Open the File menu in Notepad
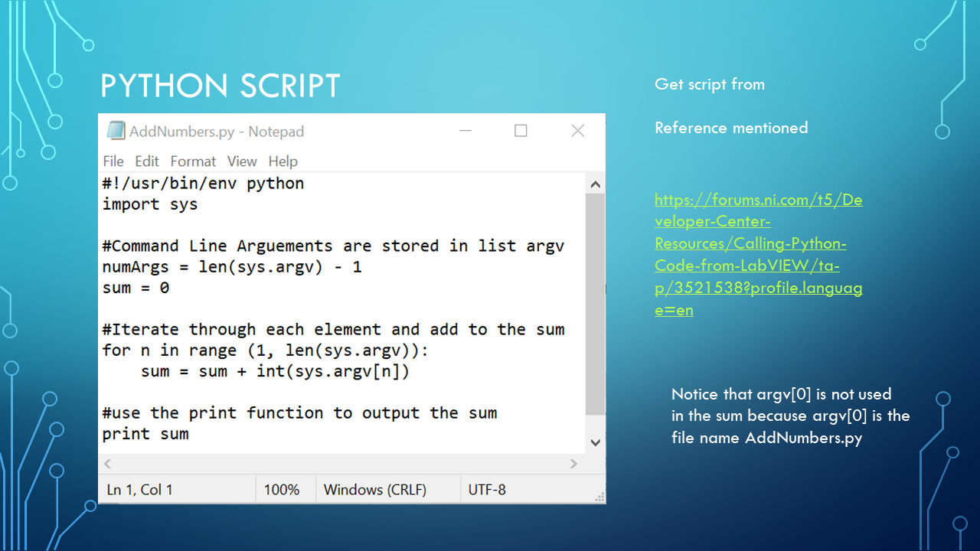 (x=113, y=161)
